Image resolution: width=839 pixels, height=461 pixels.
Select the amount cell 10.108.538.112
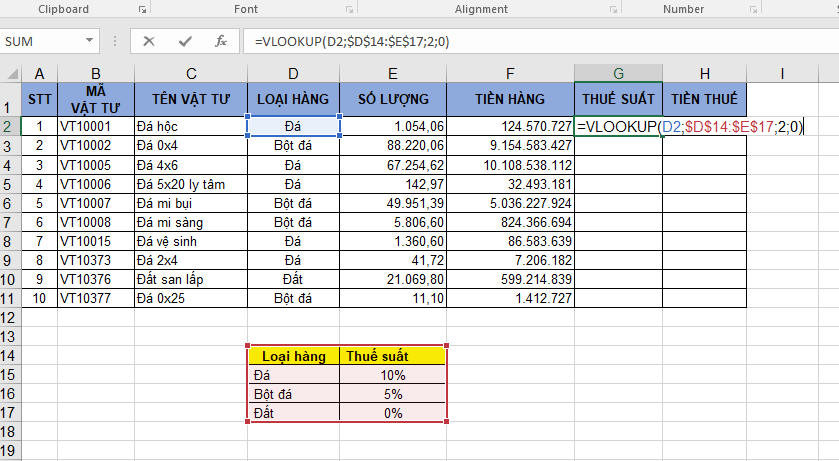click(x=511, y=165)
